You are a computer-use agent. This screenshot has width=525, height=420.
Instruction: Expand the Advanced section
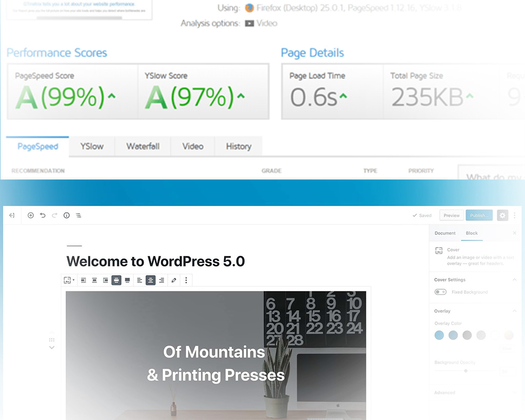[x=515, y=392]
